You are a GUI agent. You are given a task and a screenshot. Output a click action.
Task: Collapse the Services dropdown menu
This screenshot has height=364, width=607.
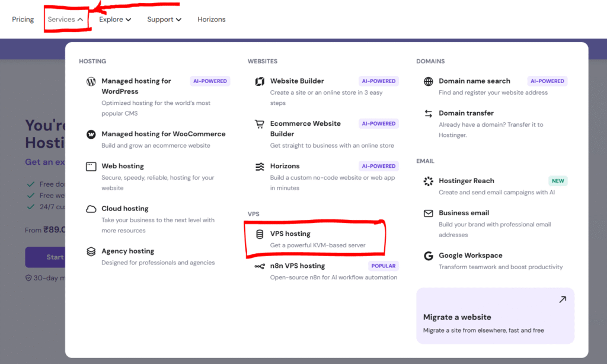coord(66,20)
